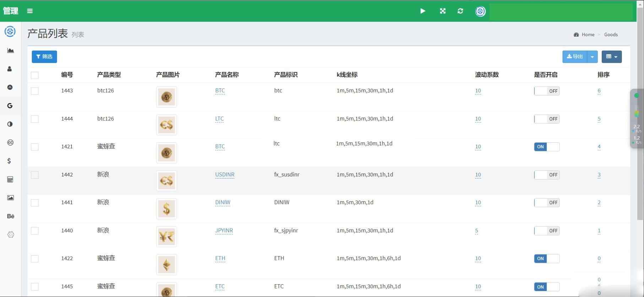Open the user icon in sidebar
The image size is (644, 297).
tap(10, 69)
